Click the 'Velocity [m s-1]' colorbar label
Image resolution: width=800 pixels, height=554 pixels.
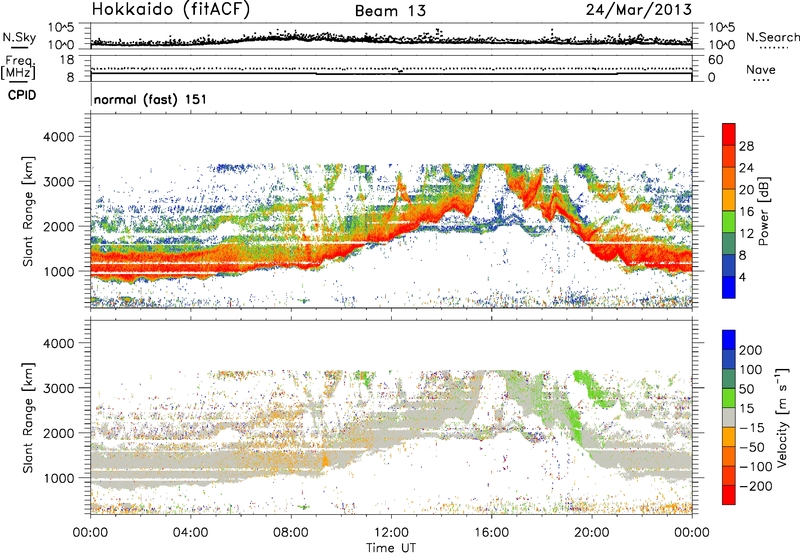tap(782, 417)
